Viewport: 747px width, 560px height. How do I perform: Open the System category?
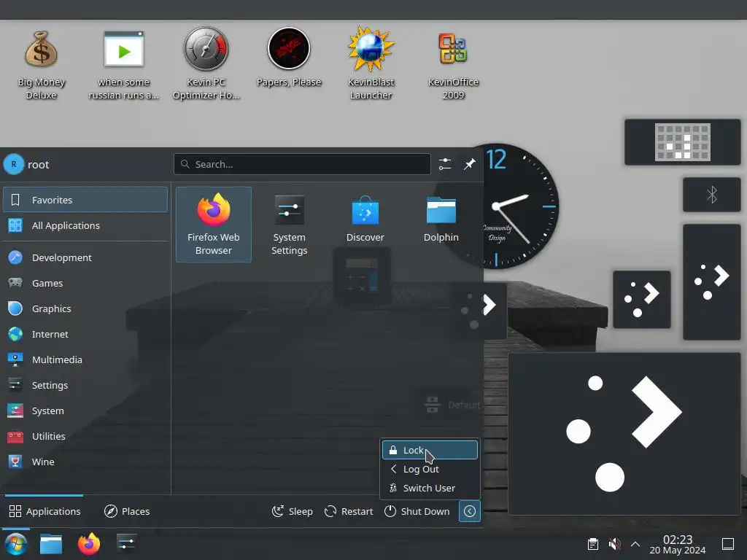(x=85, y=411)
